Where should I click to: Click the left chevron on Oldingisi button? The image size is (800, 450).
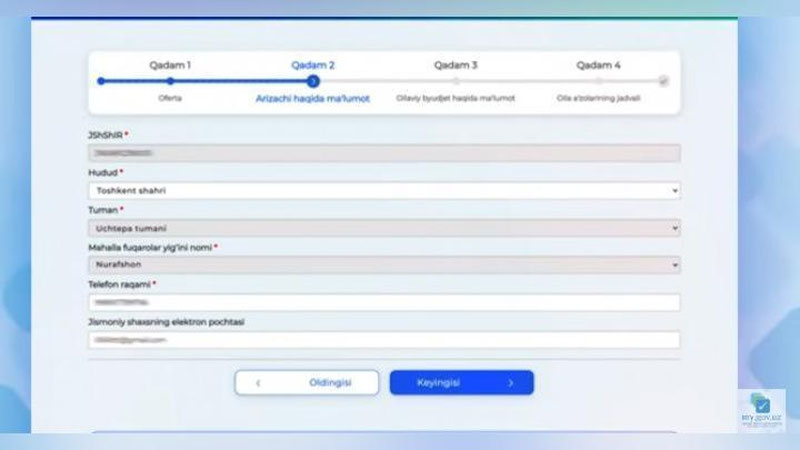tap(258, 383)
